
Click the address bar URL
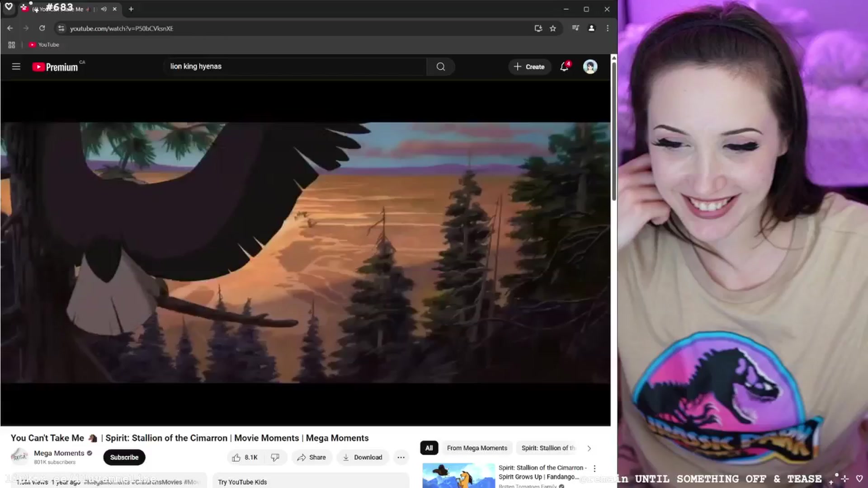coord(122,28)
